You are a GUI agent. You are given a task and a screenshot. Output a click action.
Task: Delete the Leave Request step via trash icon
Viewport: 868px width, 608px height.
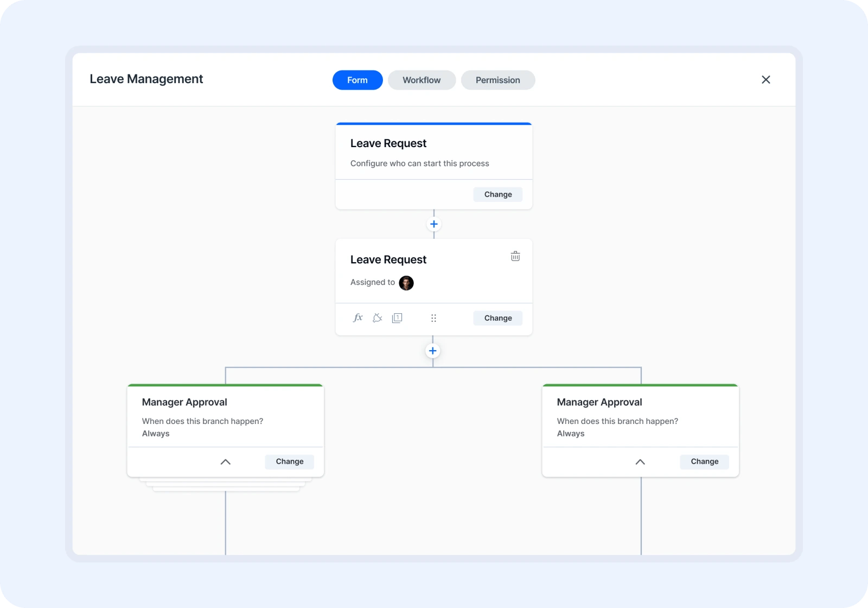515,256
